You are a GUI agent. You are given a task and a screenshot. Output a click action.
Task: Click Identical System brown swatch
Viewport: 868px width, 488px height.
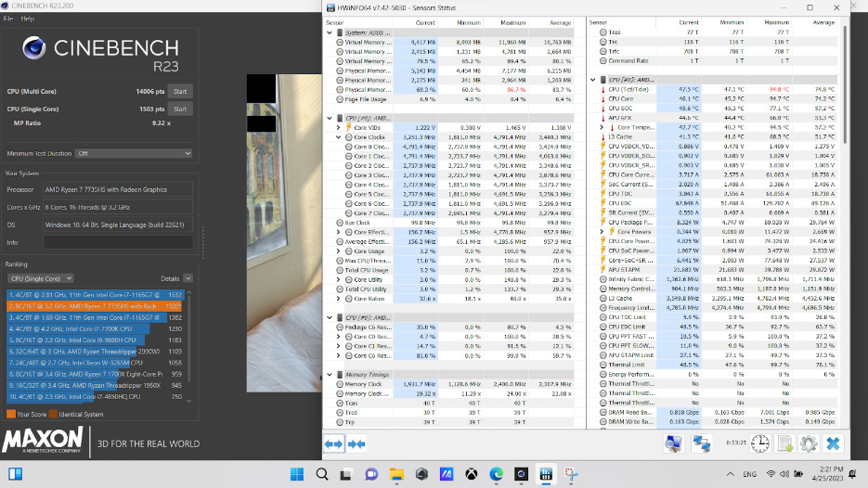tap(53, 414)
